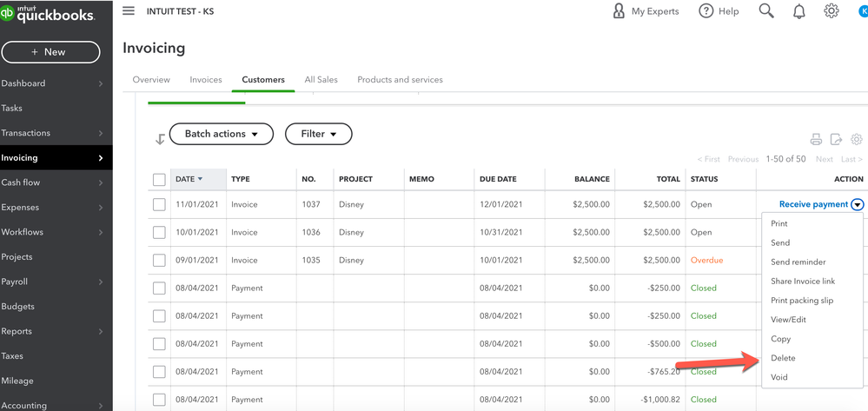The width and height of the screenshot is (868, 411).
Task: Open the table settings gear icon
Action: tap(857, 139)
